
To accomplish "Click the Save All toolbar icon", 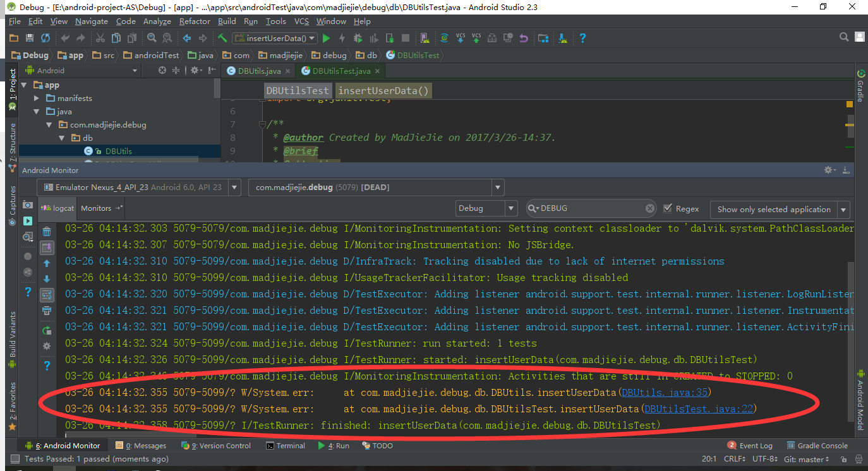I will (30, 38).
